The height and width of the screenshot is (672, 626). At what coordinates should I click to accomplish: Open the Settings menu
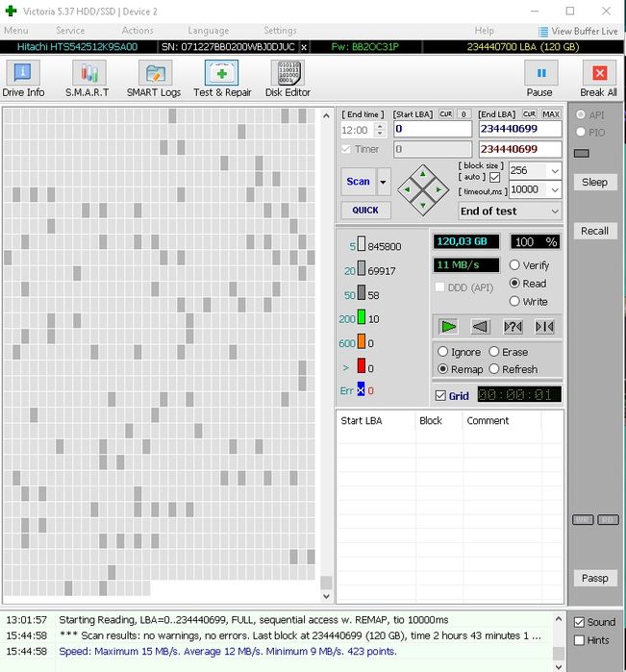280,31
